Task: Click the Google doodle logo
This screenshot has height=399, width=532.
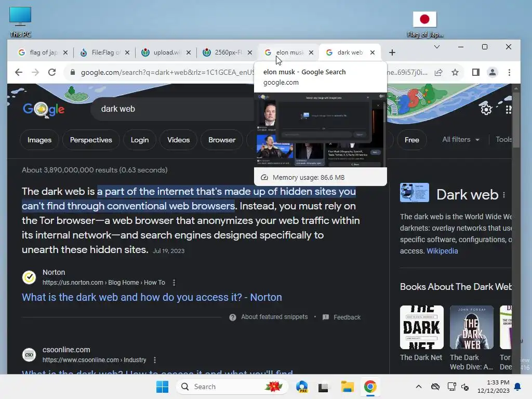Action: click(x=44, y=109)
